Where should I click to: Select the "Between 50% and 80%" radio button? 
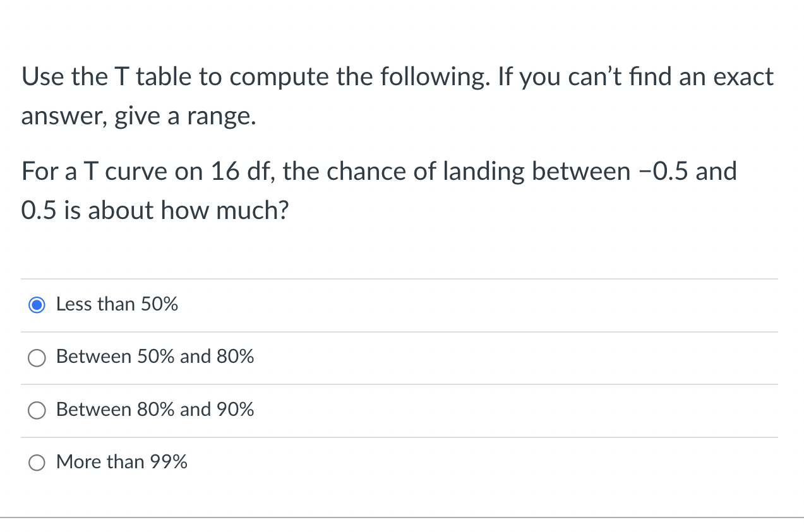coord(37,357)
